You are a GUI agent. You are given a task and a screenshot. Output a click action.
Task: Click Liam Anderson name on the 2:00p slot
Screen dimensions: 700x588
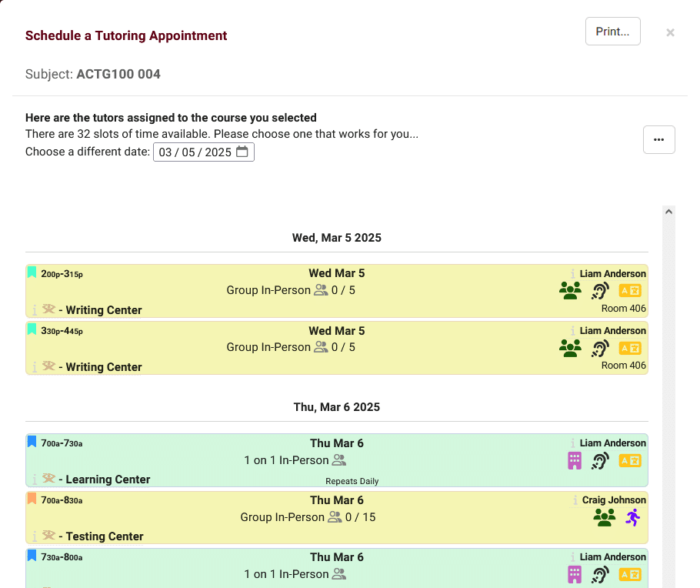[x=612, y=274]
